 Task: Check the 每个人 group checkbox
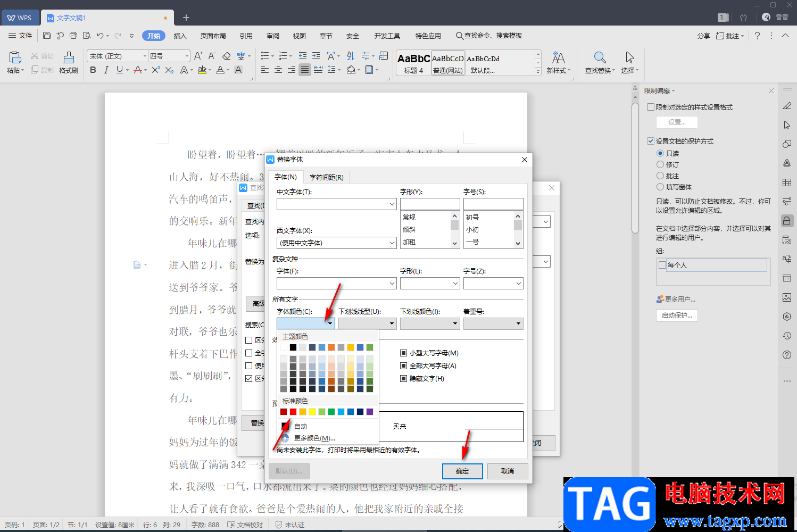pyautogui.click(x=662, y=265)
